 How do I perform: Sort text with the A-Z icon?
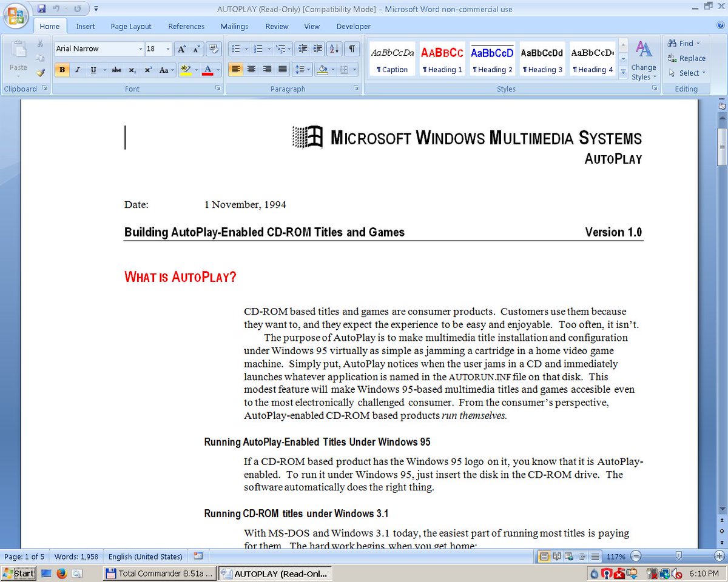(x=334, y=49)
